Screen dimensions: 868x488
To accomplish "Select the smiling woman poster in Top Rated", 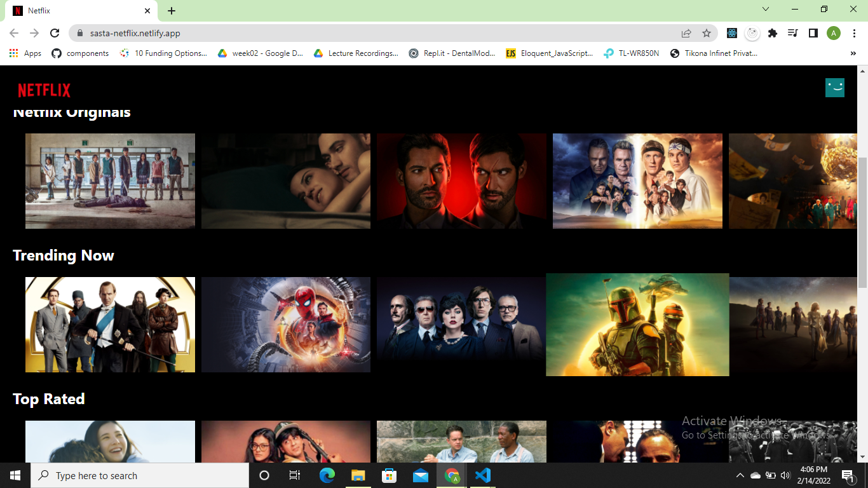I will (x=110, y=441).
